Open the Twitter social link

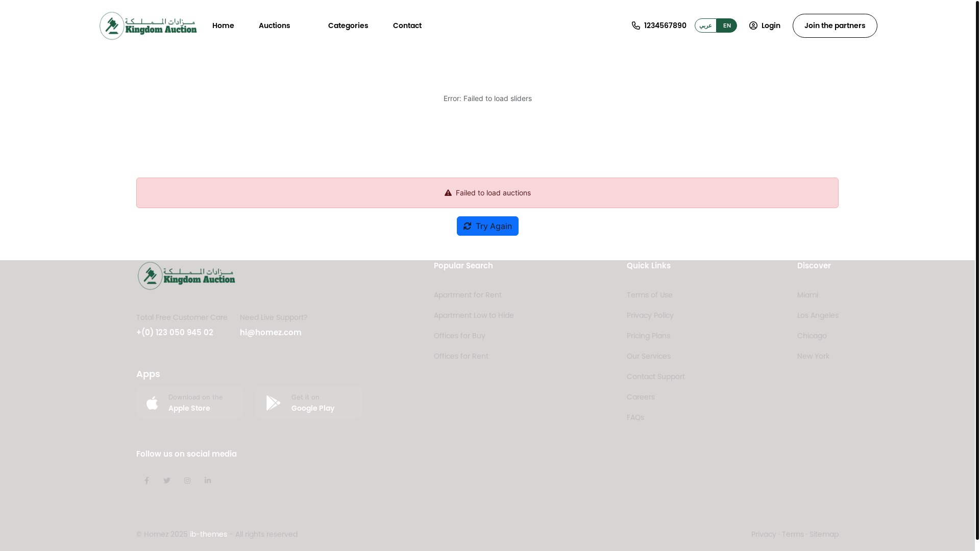point(167,481)
